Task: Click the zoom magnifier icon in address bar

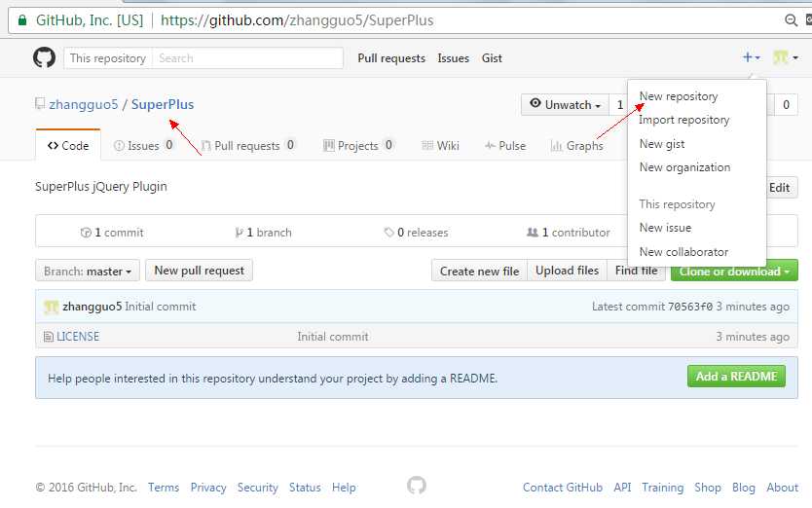Action: tap(791, 20)
